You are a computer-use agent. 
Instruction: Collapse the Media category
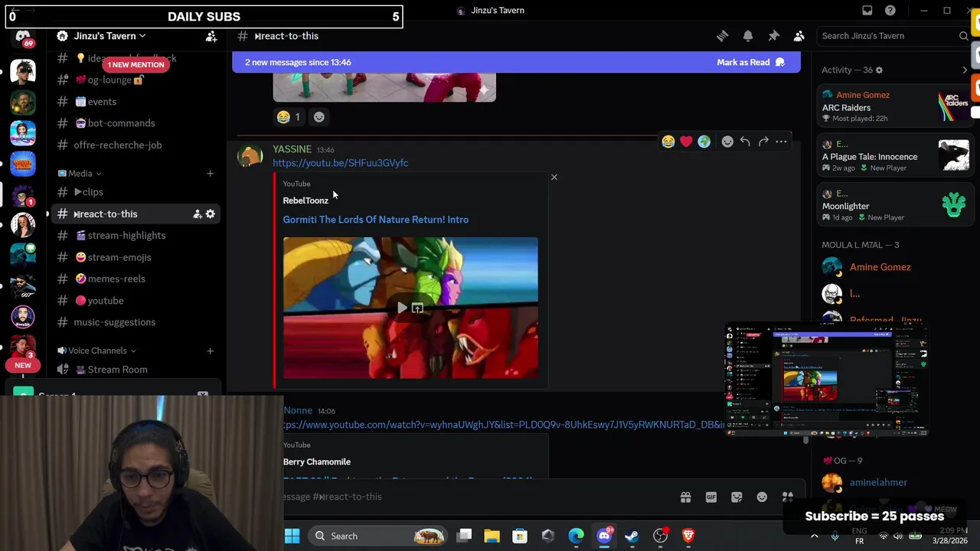[x=80, y=174]
